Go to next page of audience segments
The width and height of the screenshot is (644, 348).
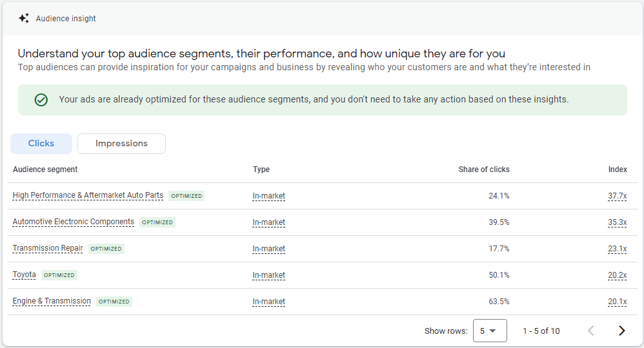(x=622, y=331)
